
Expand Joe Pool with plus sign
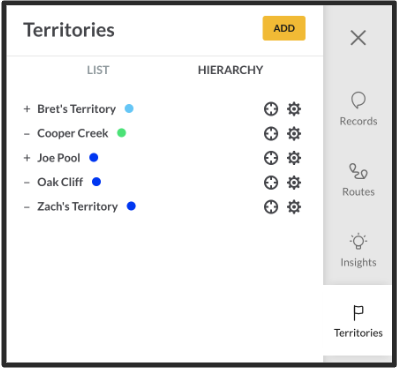click(27, 158)
